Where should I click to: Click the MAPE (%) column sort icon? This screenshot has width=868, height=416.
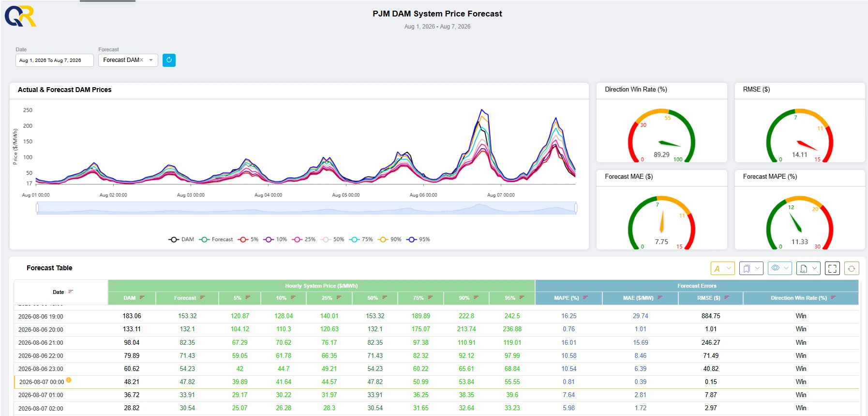(x=585, y=298)
